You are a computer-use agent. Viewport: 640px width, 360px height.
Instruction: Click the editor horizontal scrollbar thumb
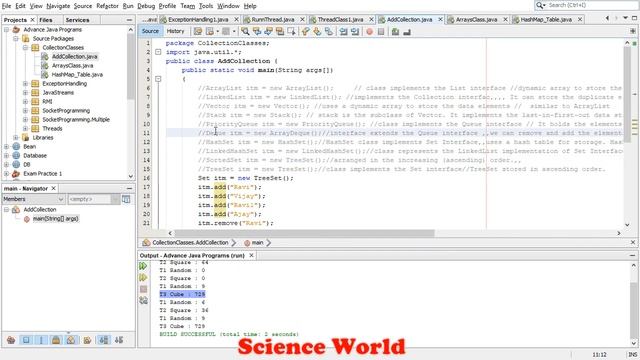(x=304, y=233)
